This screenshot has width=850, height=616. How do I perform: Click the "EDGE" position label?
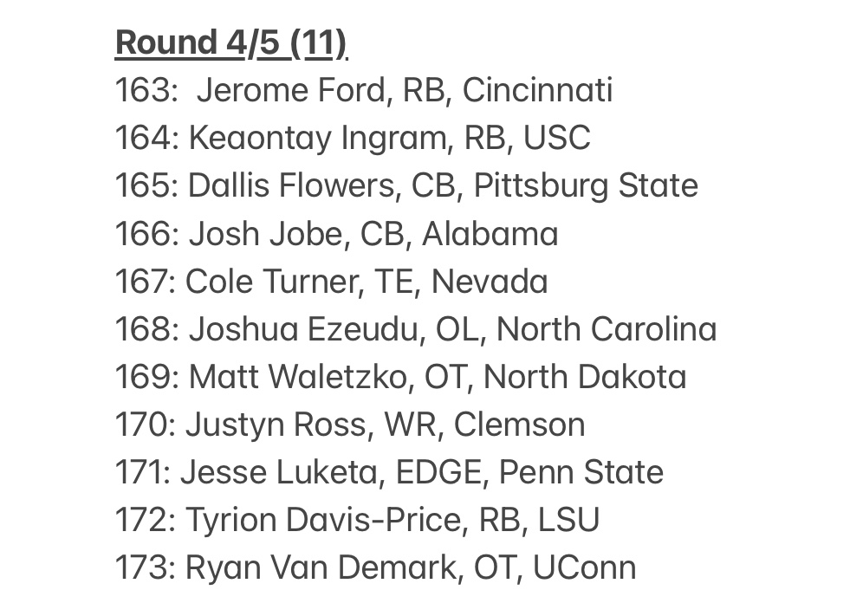coord(439,472)
